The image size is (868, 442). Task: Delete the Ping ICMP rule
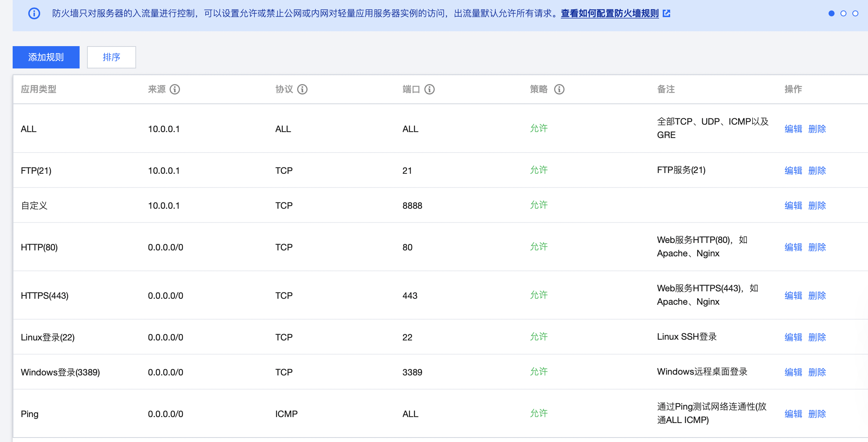click(817, 414)
